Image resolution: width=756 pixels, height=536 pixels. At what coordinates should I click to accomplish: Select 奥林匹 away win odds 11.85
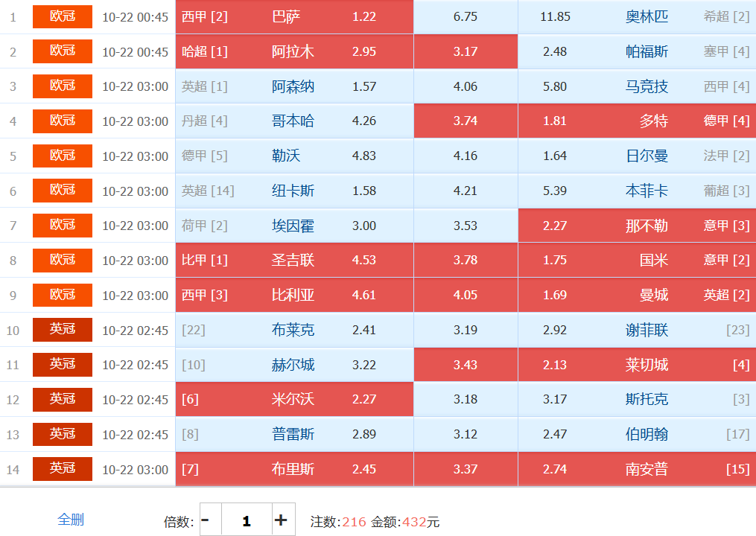[637, 16]
